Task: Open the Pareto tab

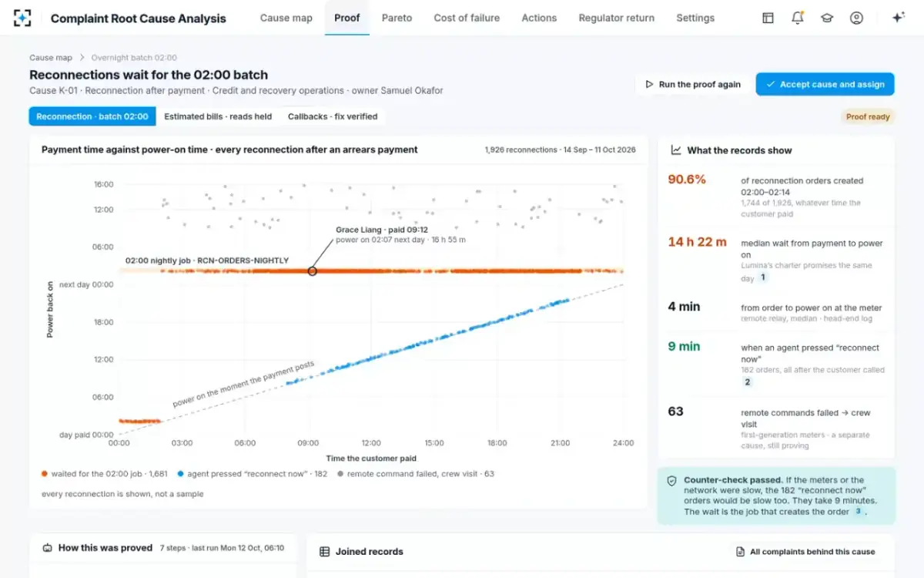Action: click(x=397, y=18)
